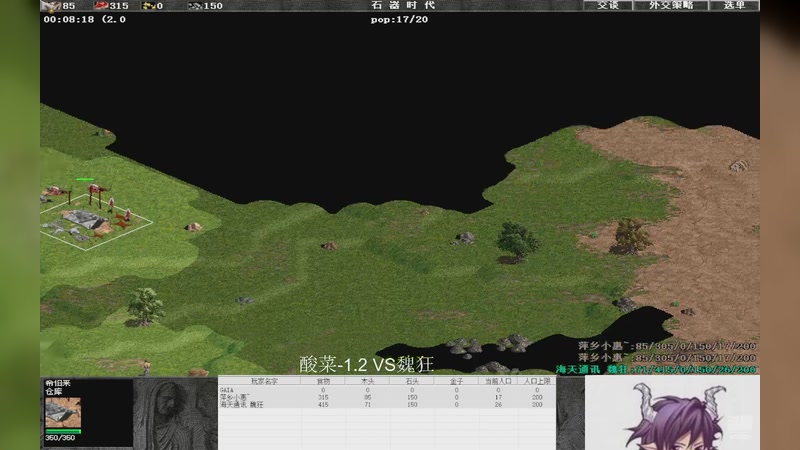Screen dimensions: 800x450
Task: Click the 食物 column header
Action: click(x=323, y=381)
